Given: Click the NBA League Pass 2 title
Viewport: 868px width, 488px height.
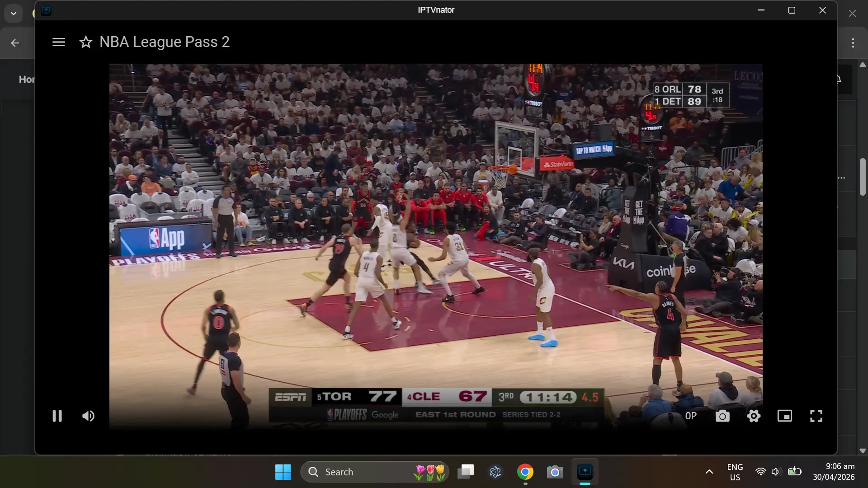Looking at the screenshot, I should (x=165, y=42).
